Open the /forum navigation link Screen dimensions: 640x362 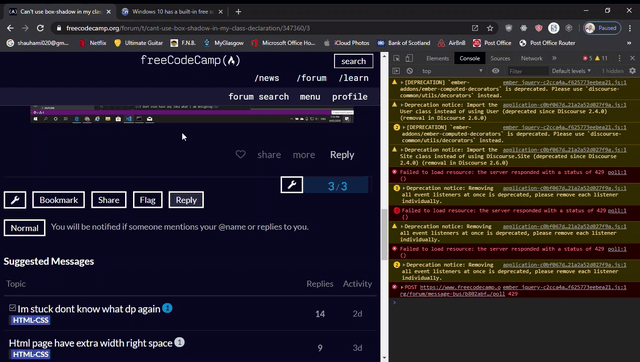[x=311, y=78]
